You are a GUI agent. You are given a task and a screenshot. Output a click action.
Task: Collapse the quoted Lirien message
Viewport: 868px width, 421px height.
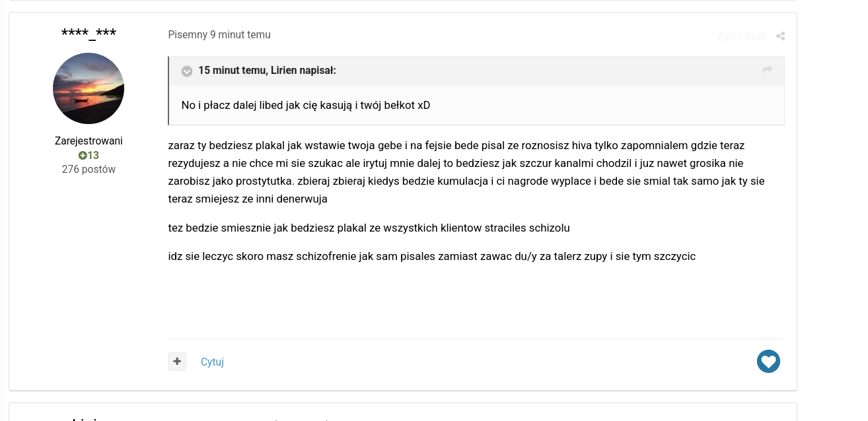point(187,71)
